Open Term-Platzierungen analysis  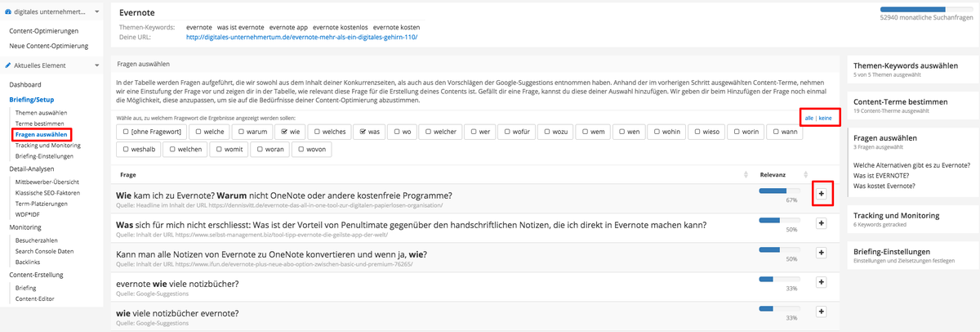[41, 203]
